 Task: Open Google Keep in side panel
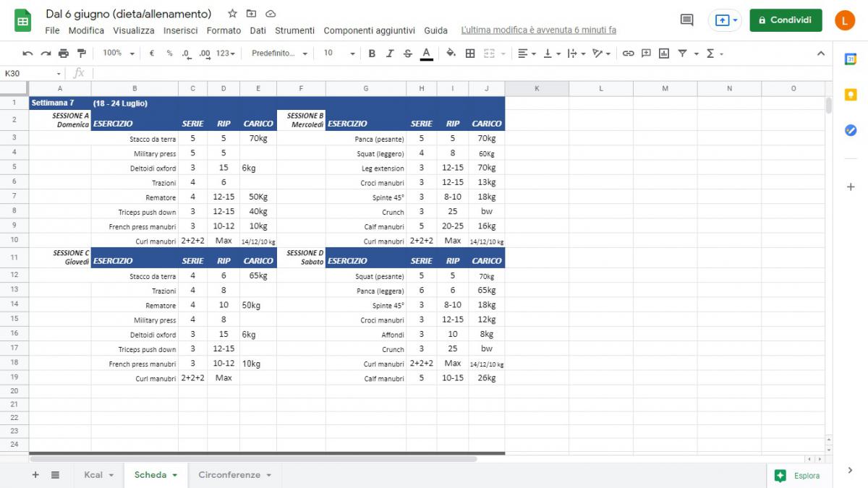(x=851, y=95)
